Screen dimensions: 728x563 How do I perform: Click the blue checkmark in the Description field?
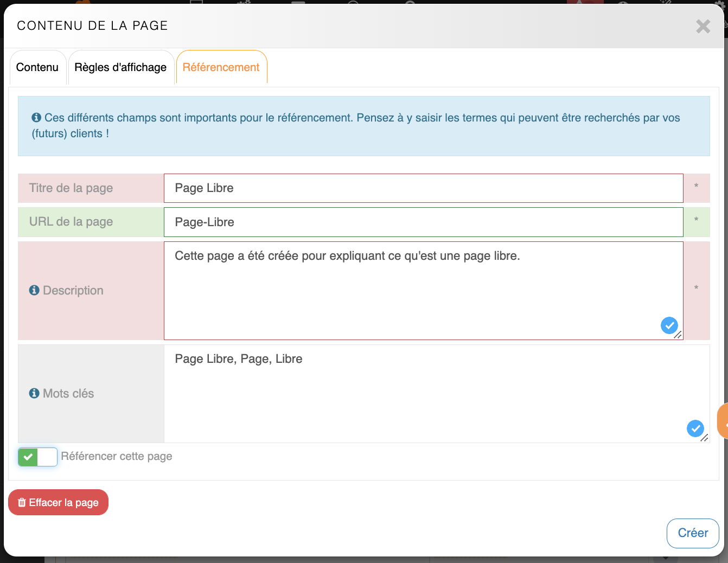(x=669, y=325)
